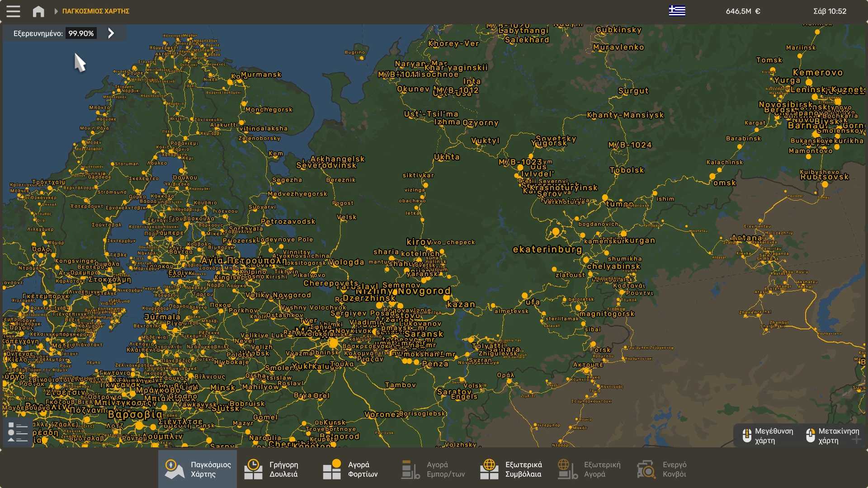The width and height of the screenshot is (868, 488).
Task: Click the ekaterinburg city on map
Action: pos(547,249)
